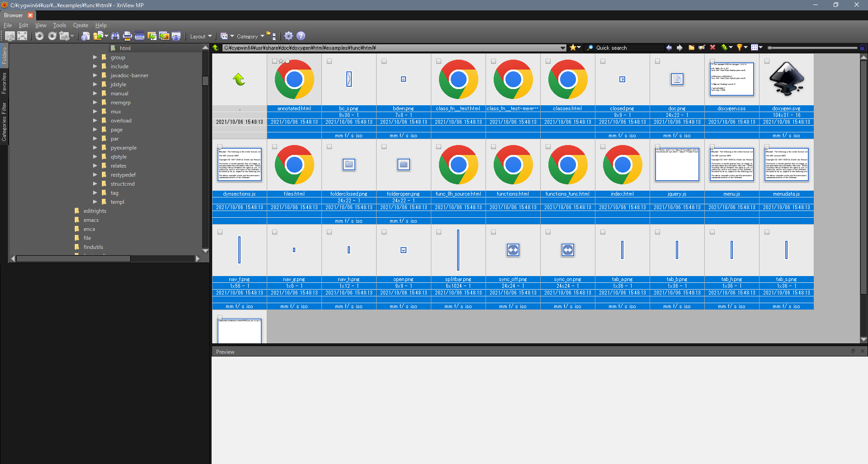Image resolution: width=868 pixels, height=464 pixels.
Task: Click the Rename file icon
Action: click(702, 48)
